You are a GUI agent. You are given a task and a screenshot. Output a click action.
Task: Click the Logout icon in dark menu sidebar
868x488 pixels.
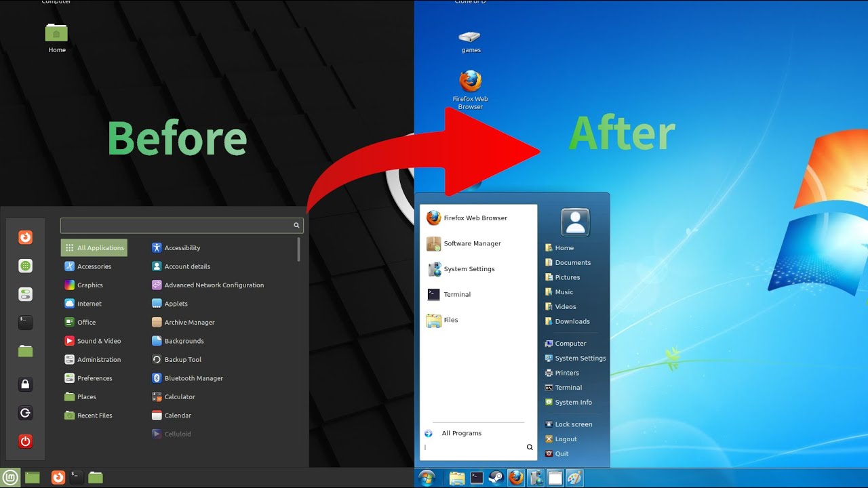[25, 413]
